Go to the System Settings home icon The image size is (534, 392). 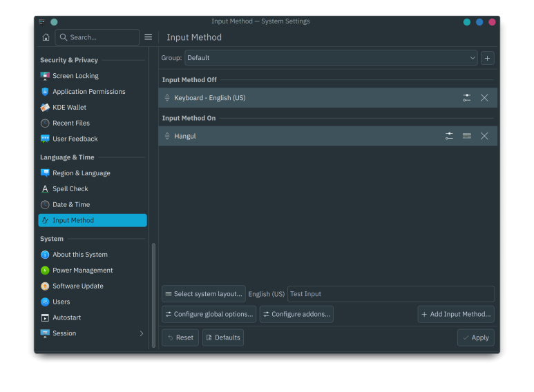coord(46,37)
